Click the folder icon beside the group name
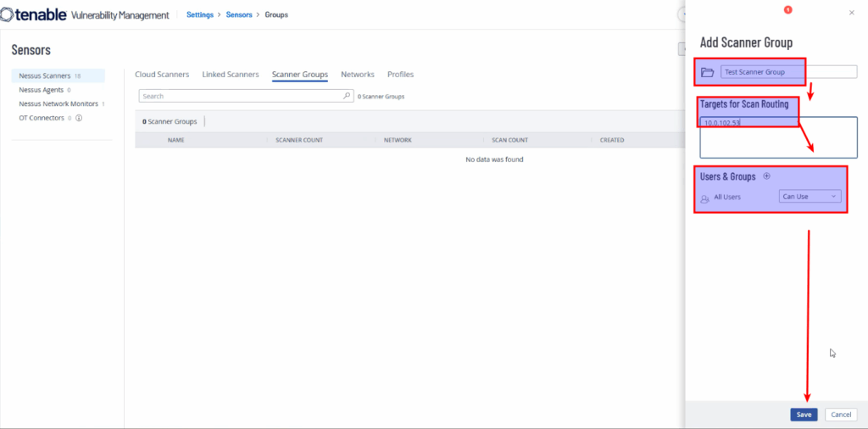Image resolution: width=868 pixels, height=429 pixels. 707,72
